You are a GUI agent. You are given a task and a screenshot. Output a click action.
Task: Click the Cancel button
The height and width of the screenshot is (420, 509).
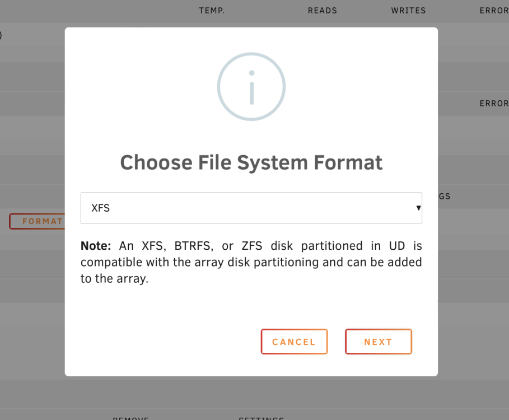tap(294, 342)
